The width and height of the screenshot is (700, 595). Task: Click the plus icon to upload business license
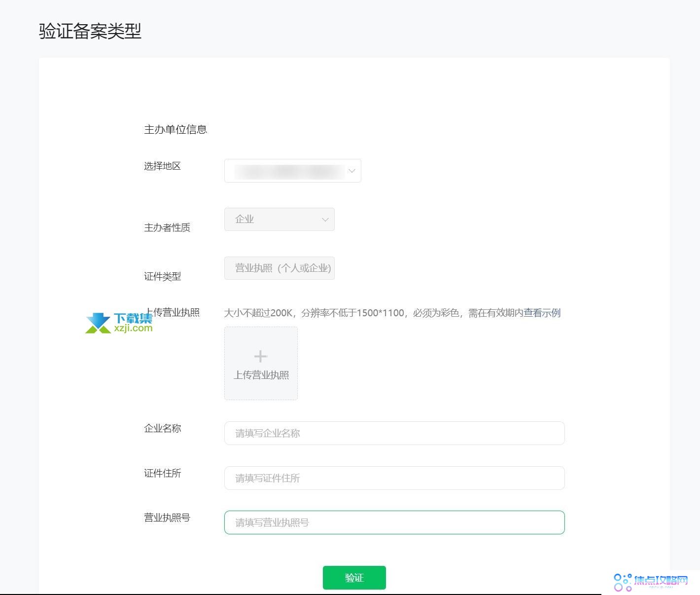click(x=260, y=356)
